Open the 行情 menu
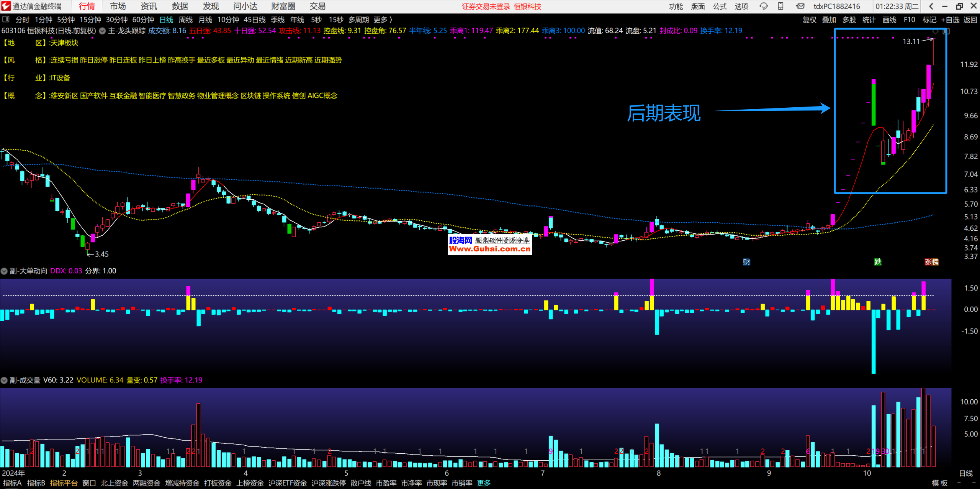This screenshot has width=980, height=489. (87, 6)
